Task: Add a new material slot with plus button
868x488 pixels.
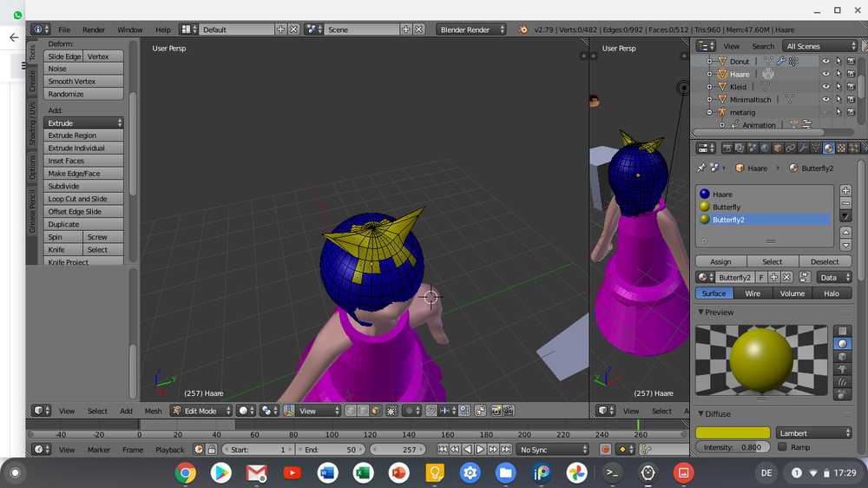Action: coord(845,190)
